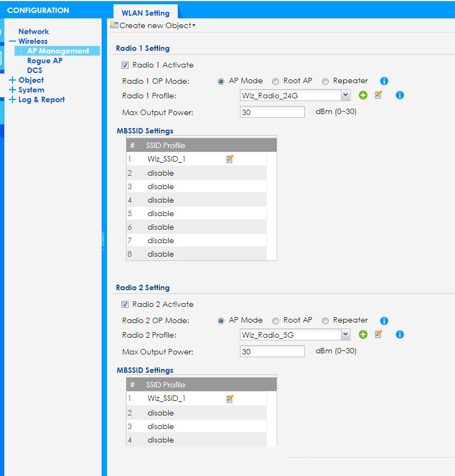
Task: Select Radio 1 MBSSID row 2 disable
Action: 196,173
